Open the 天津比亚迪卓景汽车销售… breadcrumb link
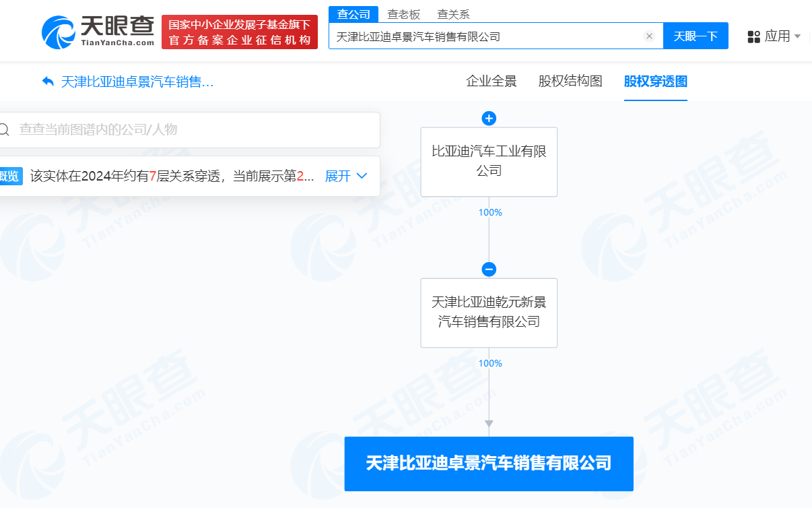812x508 pixels. click(x=137, y=82)
